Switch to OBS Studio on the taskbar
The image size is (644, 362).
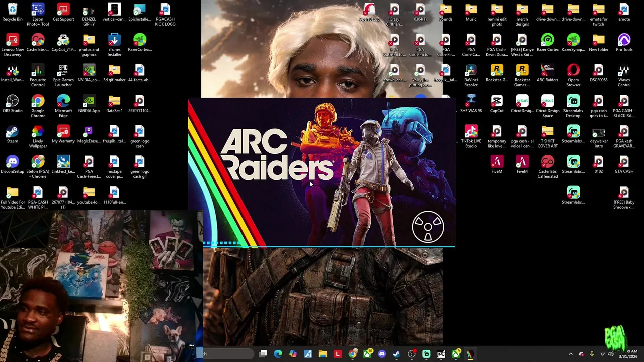click(x=412, y=354)
